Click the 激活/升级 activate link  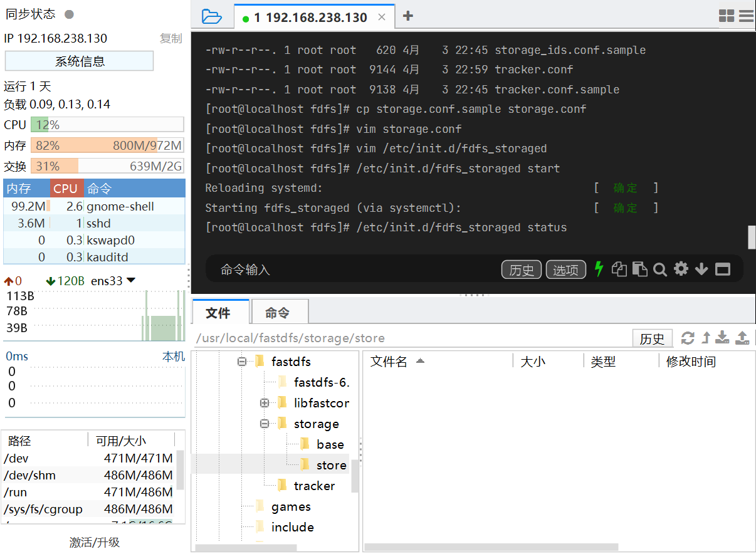coord(94,542)
